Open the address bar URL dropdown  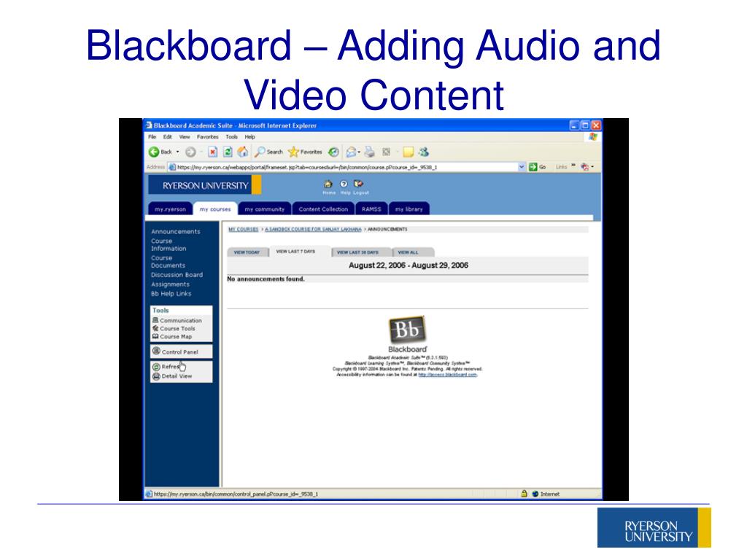[x=521, y=167]
